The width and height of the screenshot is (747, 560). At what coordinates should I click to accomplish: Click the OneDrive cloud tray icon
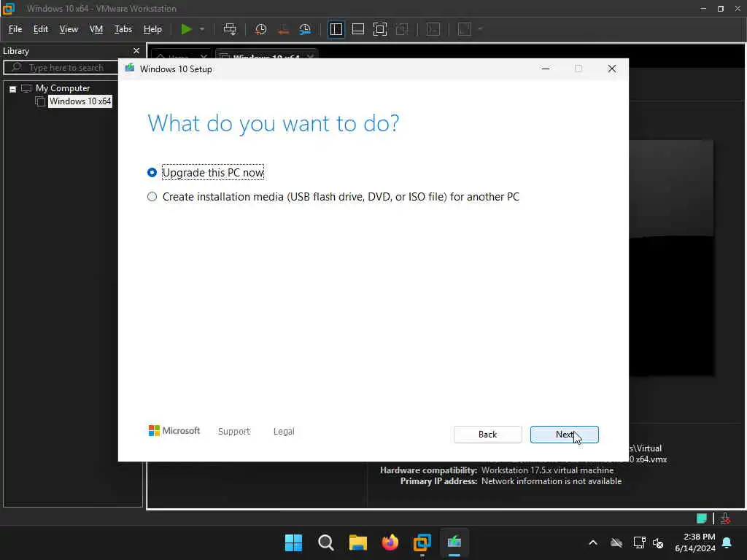(616, 542)
